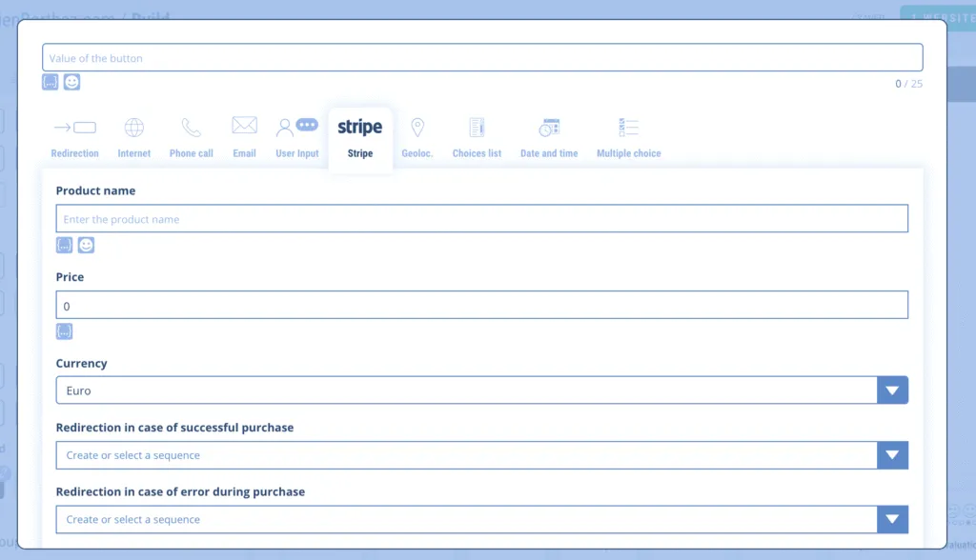Insert variable under Price field

click(x=64, y=331)
